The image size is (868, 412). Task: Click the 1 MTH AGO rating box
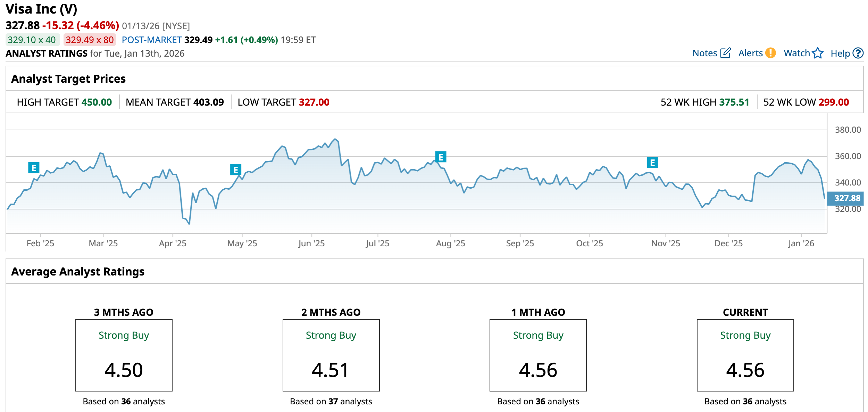pyautogui.click(x=538, y=355)
